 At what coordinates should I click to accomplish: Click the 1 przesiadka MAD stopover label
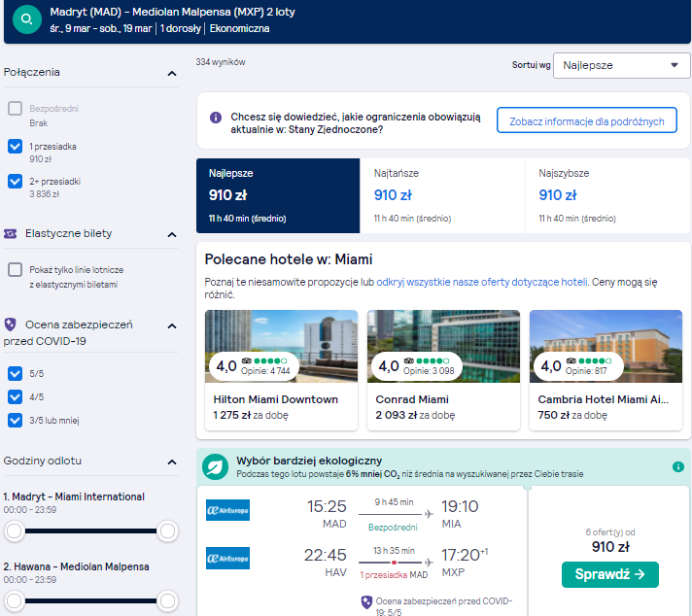[x=394, y=575]
